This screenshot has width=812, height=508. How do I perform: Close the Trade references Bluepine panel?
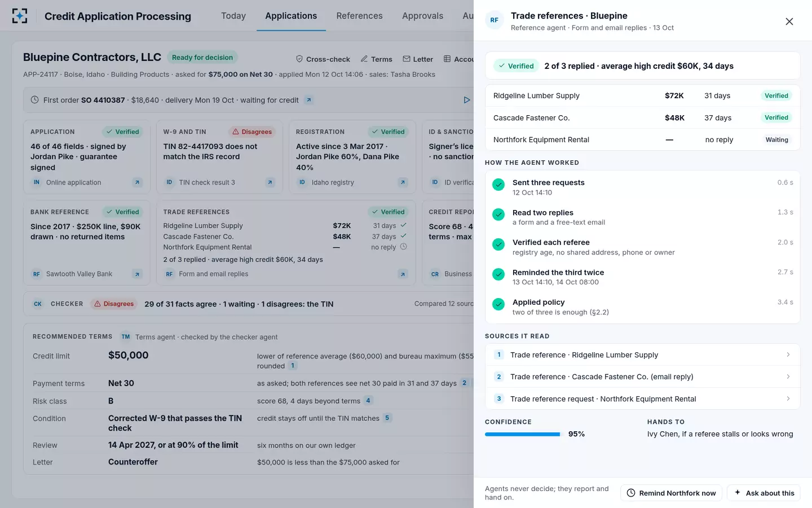789,21
